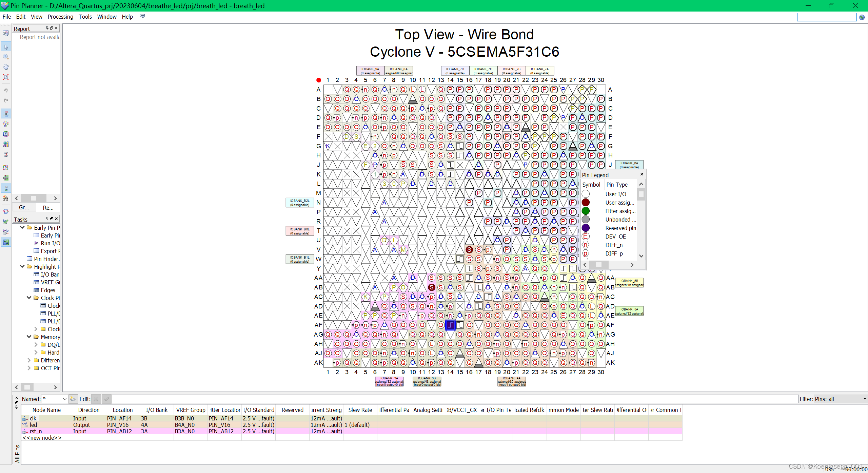Image resolution: width=868 pixels, height=473 pixels.
Task: Activate the Hand pan tool
Action: 6,67
